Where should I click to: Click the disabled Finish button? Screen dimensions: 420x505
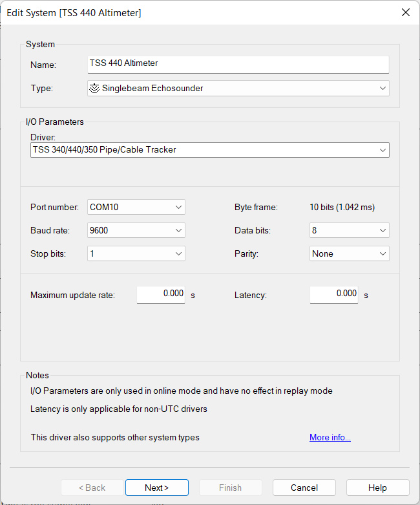[x=230, y=488]
